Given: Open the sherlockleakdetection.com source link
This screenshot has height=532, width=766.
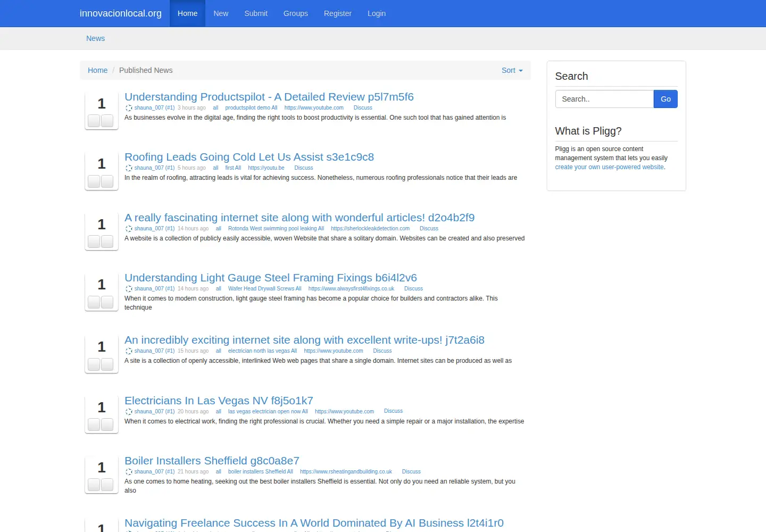Looking at the screenshot, I should coord(370,229).
